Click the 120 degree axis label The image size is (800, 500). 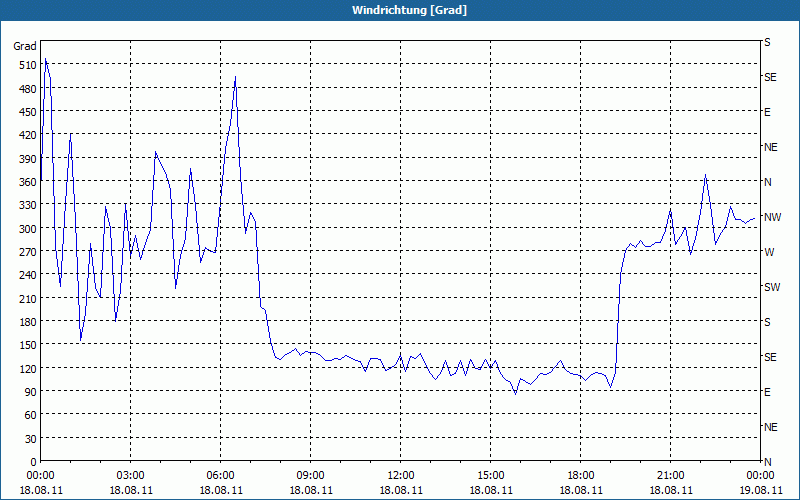tap(28, 368)
